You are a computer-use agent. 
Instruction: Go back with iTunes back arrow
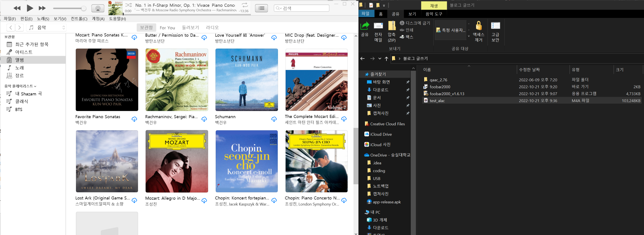coord(11,27)
